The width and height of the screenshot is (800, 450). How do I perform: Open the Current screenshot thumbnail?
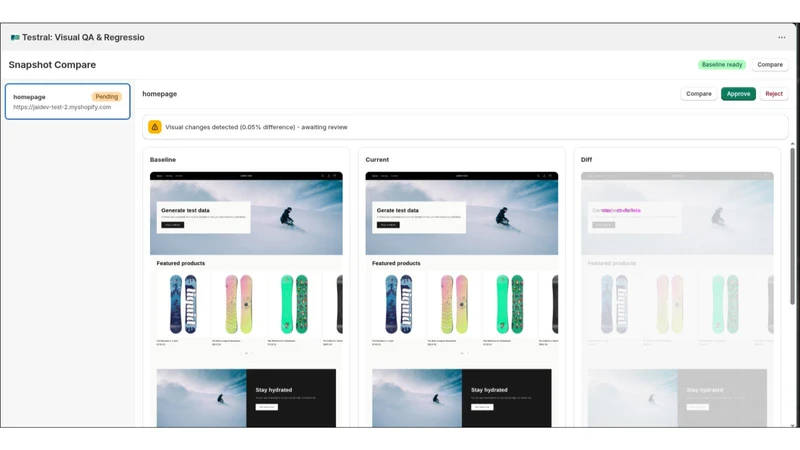(x=461, y=299)
